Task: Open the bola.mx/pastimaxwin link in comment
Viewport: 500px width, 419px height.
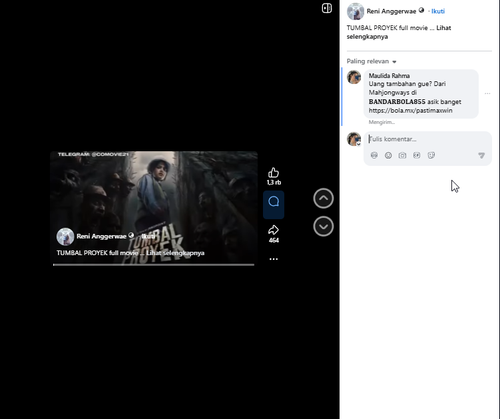Action: click(x=410, y=110)
